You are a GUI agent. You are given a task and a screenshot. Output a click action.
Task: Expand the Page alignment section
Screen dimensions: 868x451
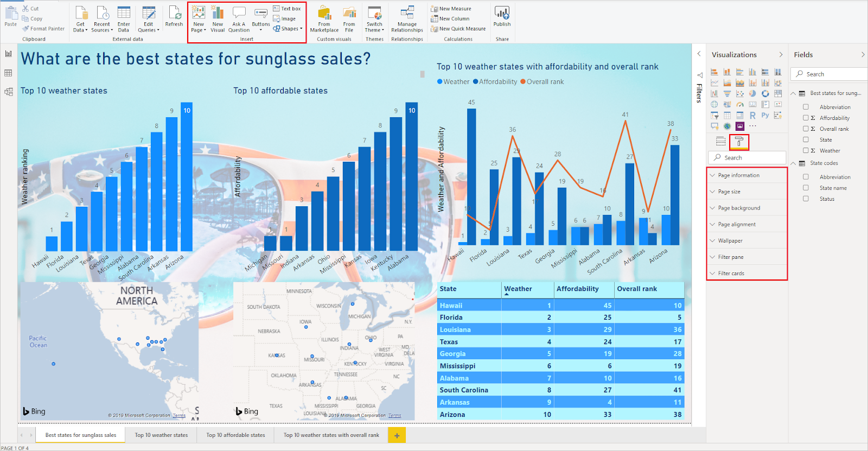(x=747, y=224)
